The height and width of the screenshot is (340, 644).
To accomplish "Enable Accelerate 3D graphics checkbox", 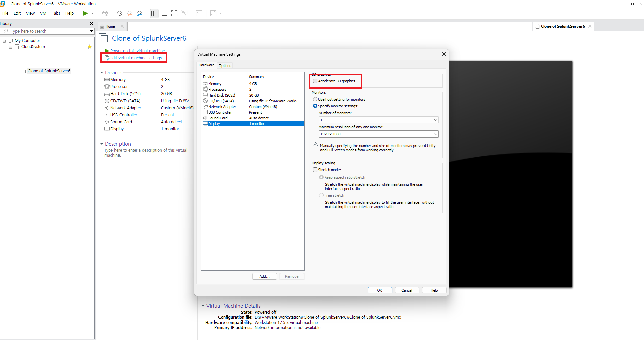I will [315, 81].
